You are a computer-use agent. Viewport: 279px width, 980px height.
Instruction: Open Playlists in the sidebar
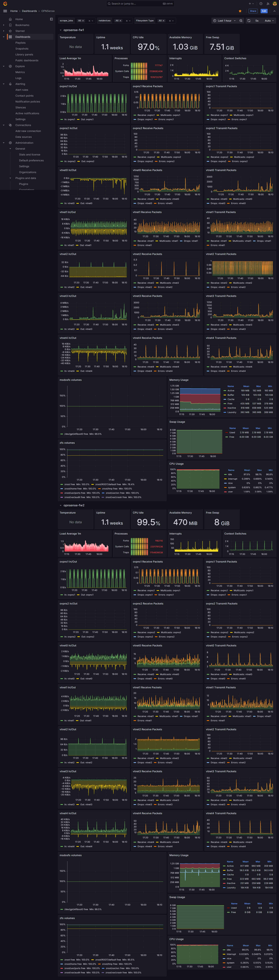[x=21, y=43]
